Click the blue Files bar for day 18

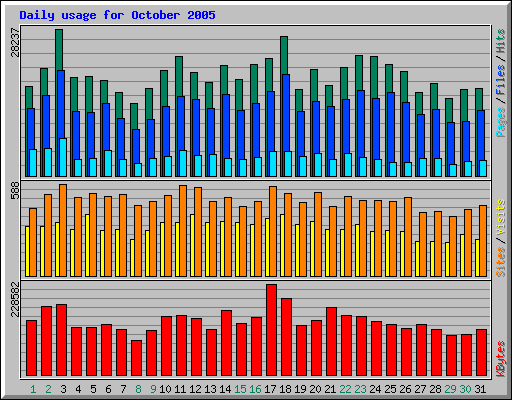(286, 113)
